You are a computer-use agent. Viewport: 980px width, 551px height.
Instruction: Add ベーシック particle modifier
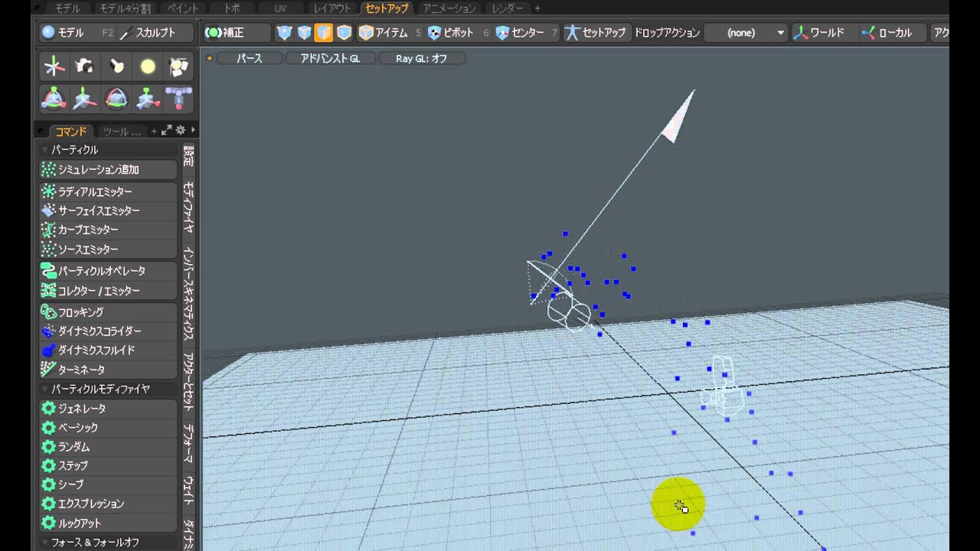108,428
